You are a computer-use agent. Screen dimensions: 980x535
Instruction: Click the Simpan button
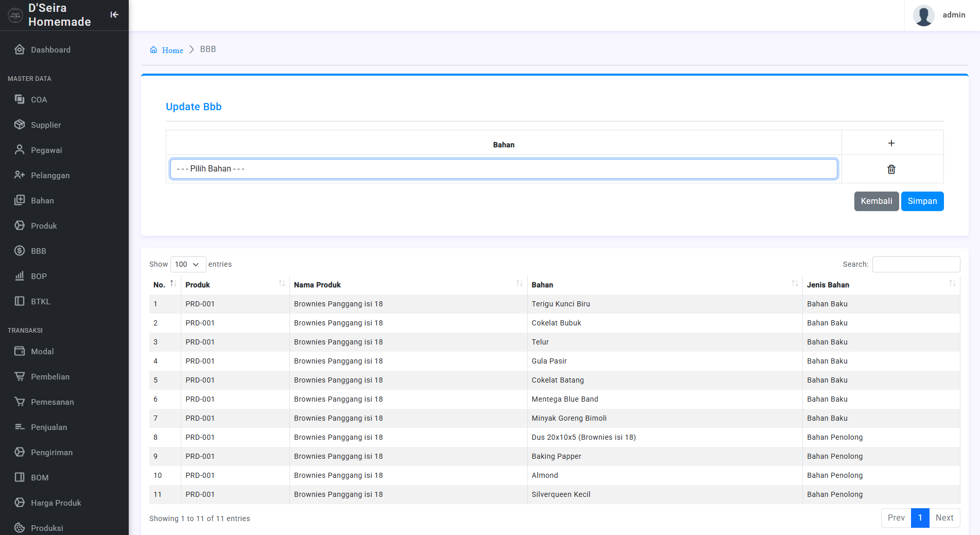(922, 201)
